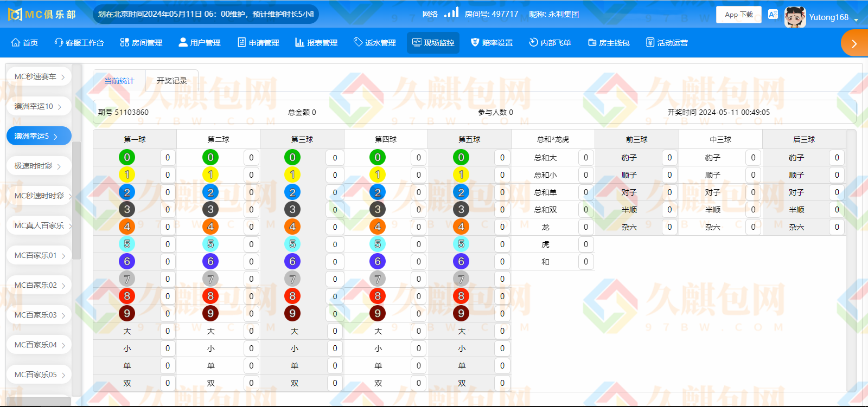Open 房主钱包 menu
Image resolution: width=868 pixels, height=407 pixels.
609,43
